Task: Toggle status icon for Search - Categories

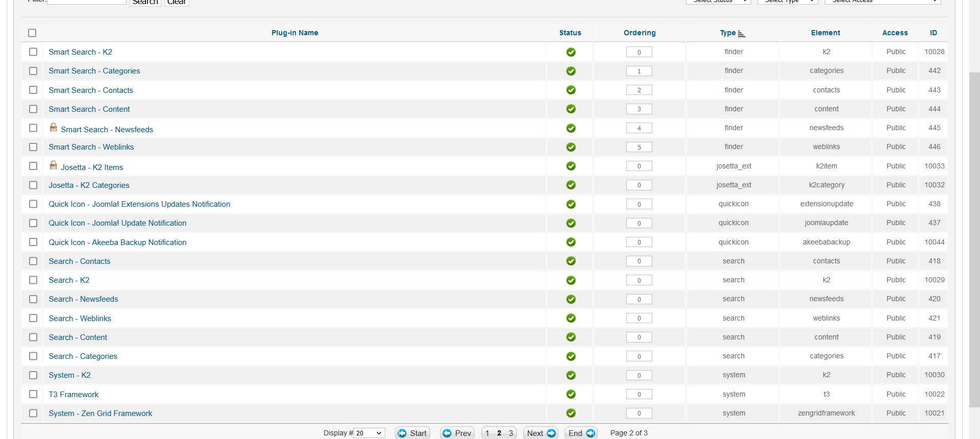Action: 571,356
